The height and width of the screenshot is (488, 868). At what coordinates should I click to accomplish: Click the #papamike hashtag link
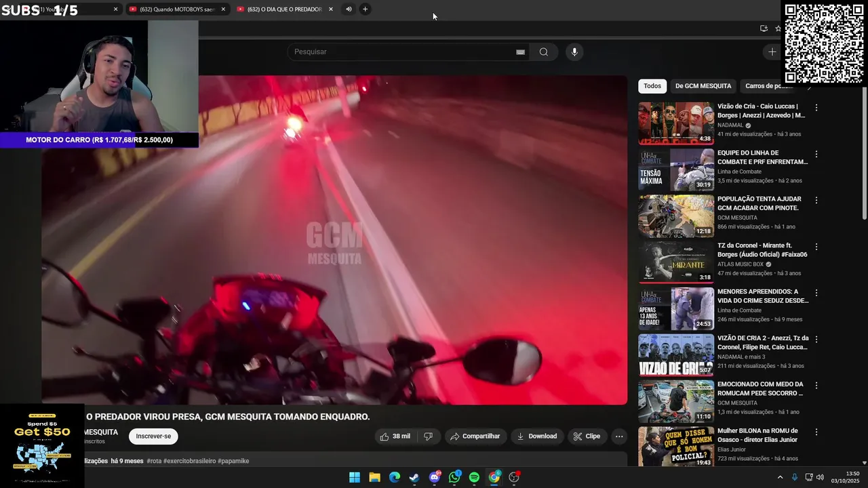233,461
